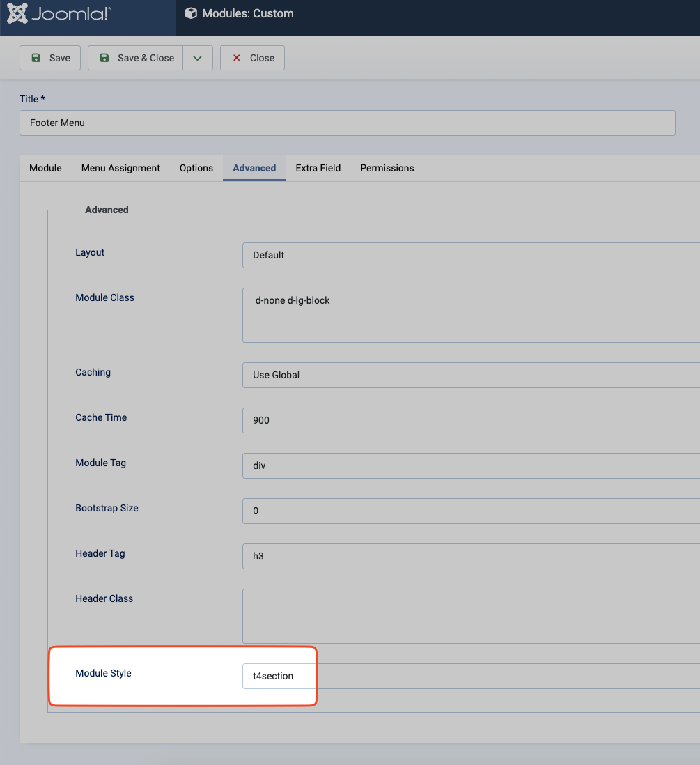Expand the Header Tag dropdown showing h3
The height and width of the screenshot is (765, 700).
471,556
